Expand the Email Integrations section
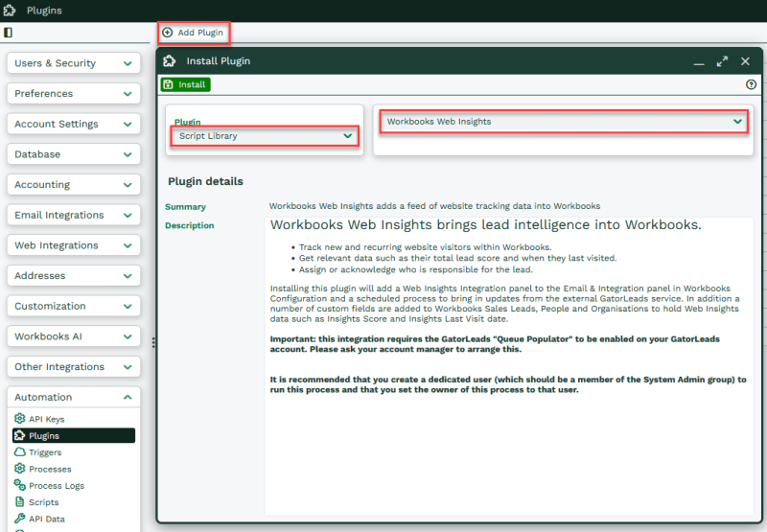Viewport: 767px width, 532px height. coord(74,215)
